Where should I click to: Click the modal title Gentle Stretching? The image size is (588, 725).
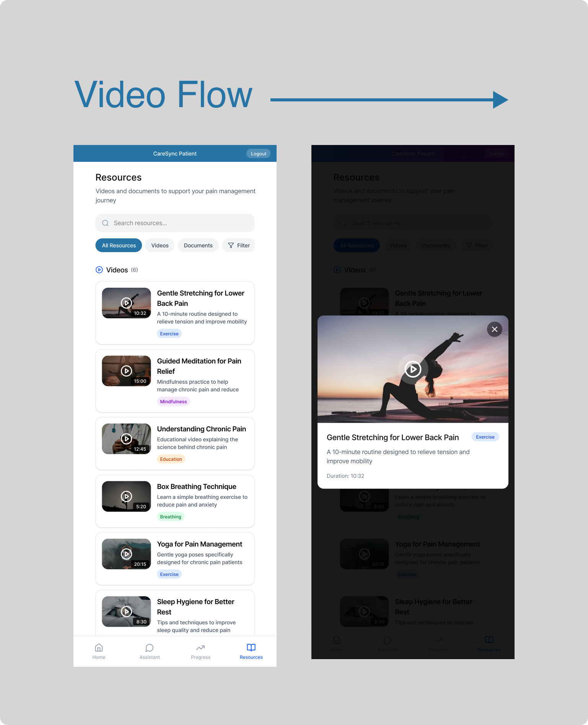click(393, 437)
